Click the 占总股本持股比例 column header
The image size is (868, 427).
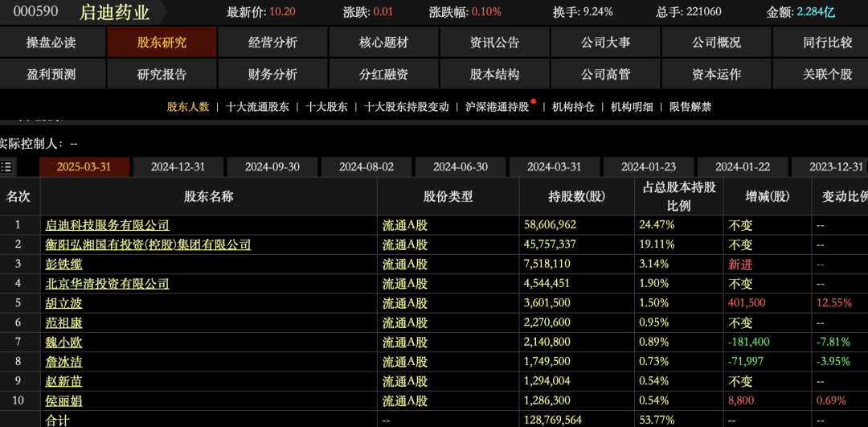[679, 196]
